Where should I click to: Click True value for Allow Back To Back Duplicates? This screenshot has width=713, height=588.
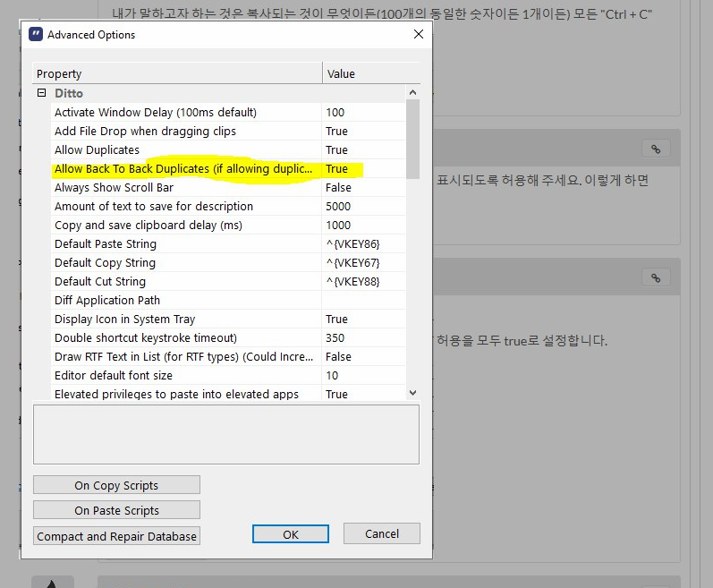point(363,169)
